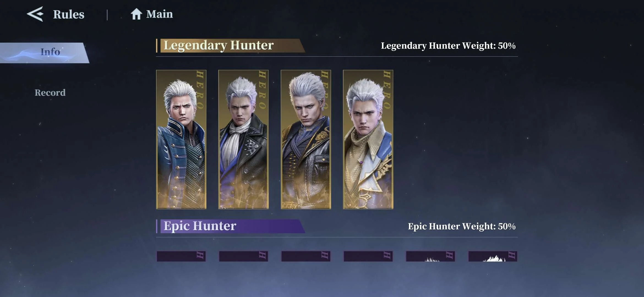Open the sixth epic hunter card
The width and height of the screenshot is (644, 297).
493,256
